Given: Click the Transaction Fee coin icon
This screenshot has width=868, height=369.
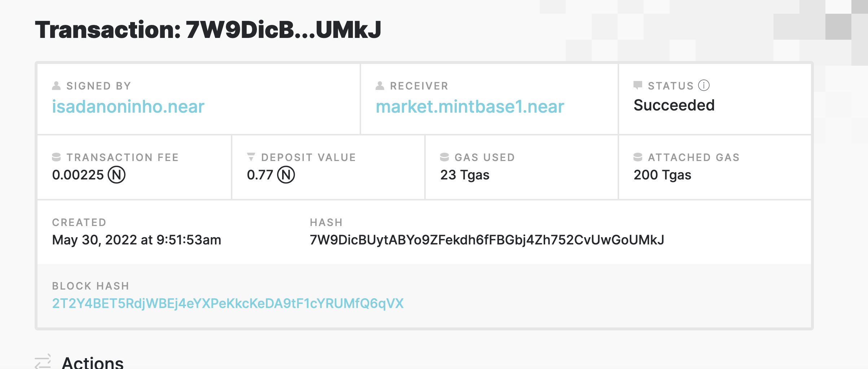Looking at the screenshot, I should coord(56,157).
